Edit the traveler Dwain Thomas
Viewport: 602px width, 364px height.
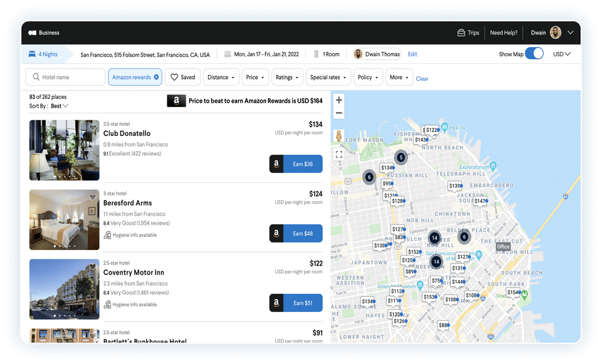pyautogui.click(x=413, y=55)
